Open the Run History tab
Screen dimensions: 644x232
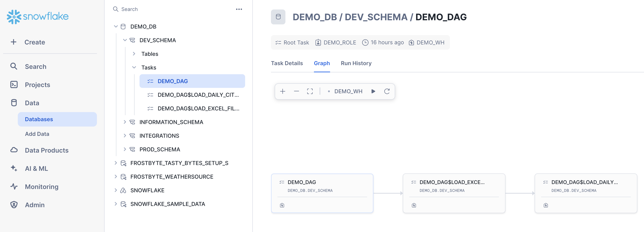tap(356, 63)
